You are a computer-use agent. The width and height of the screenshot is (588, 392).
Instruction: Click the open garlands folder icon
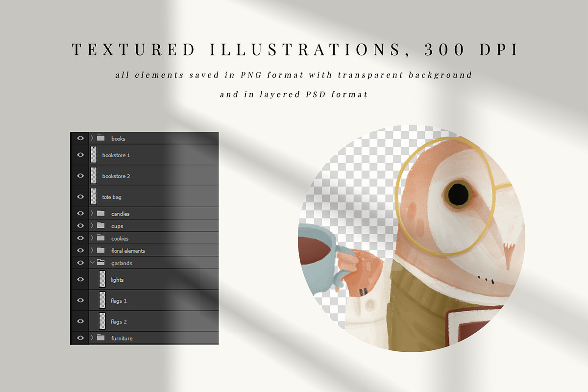101,263
